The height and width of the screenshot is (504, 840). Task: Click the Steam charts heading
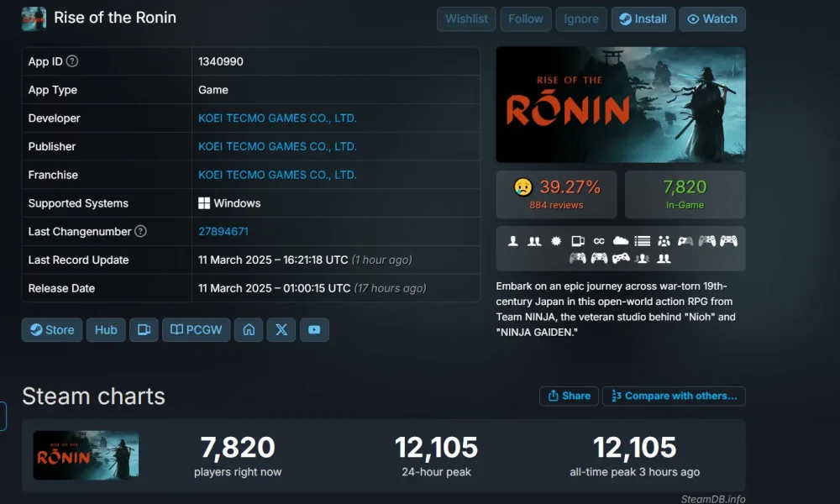[x=94, y=396]
